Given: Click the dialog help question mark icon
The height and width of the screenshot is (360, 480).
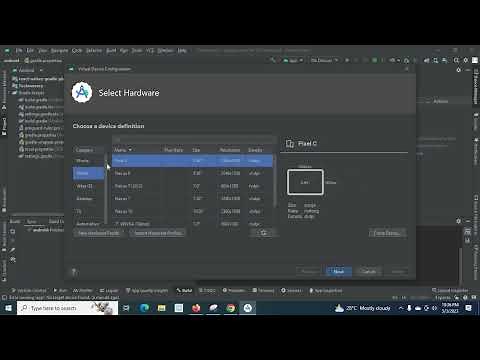Looking at the screenshot, I should pyautogui.click(x=74, y=272).
